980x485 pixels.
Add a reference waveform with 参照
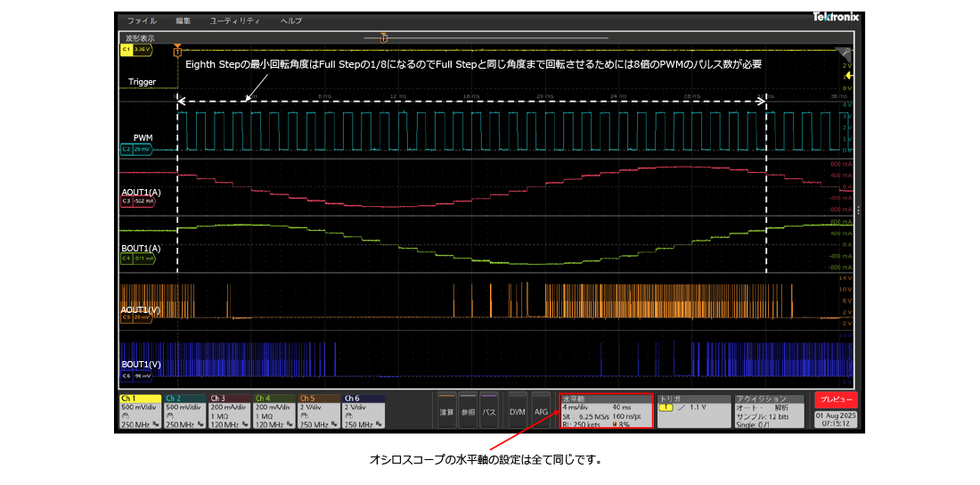pos(468,411)
